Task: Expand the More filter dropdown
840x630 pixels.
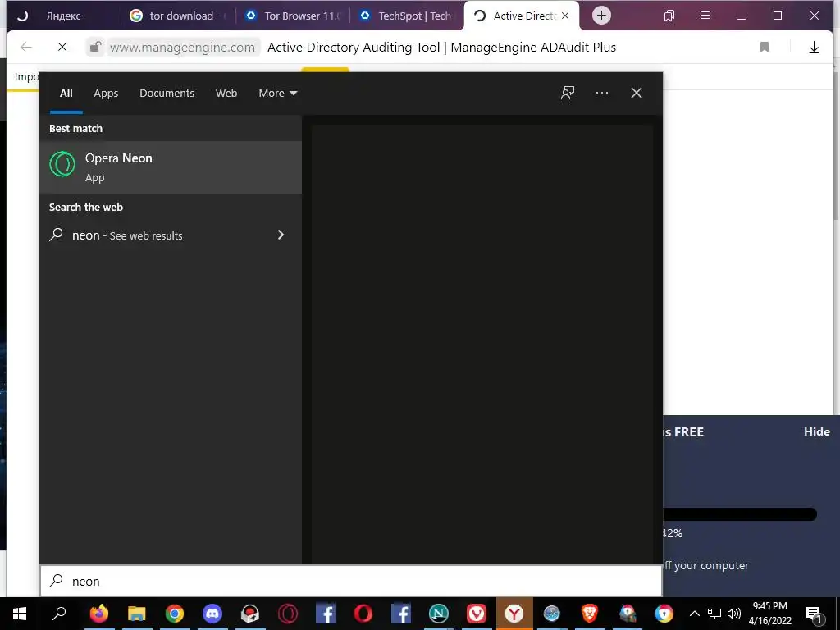Action: (277, 94)
